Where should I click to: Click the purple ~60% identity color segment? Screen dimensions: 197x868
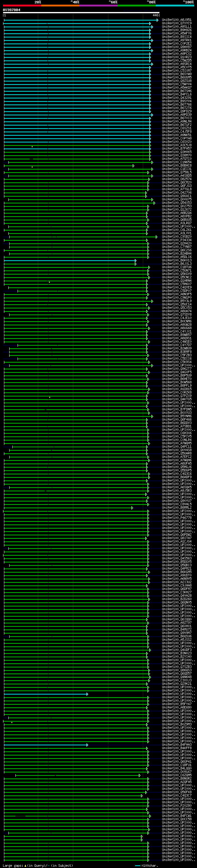pos(99,6)
